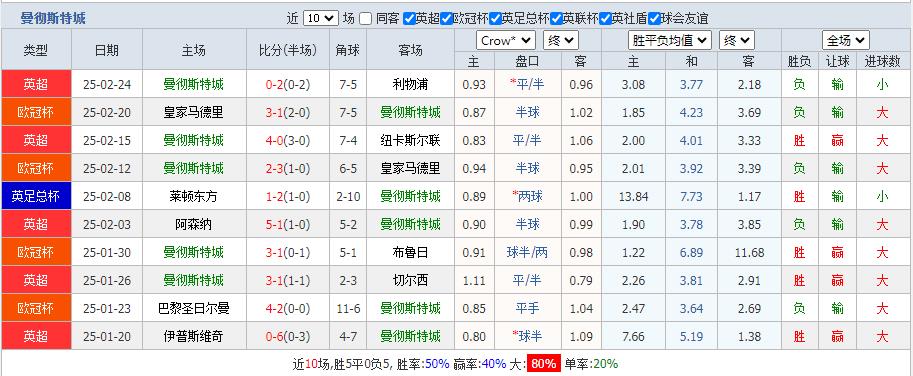
Task: Click the 角球 column header
Action: click(x=348, y=50)
